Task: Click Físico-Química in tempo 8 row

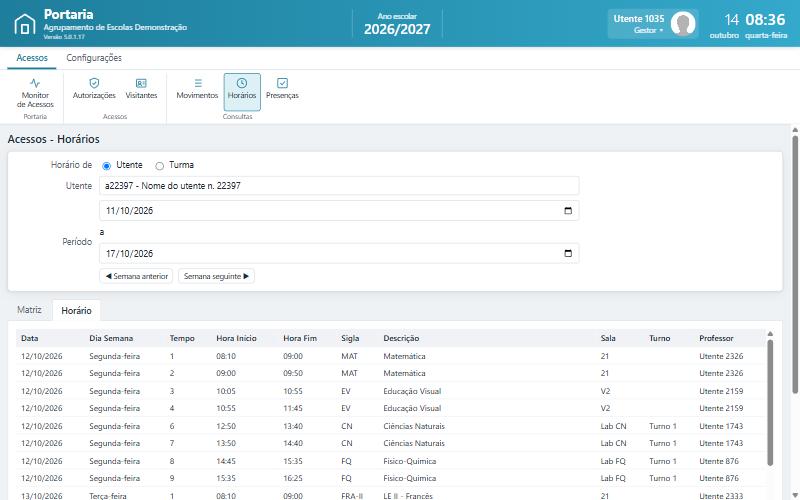Action: click(x=410, y=461)
